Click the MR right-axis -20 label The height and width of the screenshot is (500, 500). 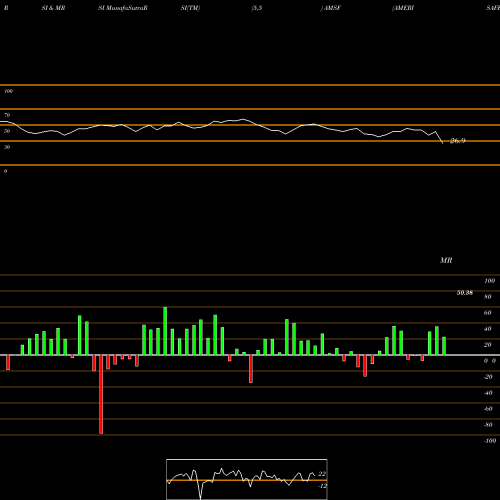pyautogui.click(x=488, y=377)
